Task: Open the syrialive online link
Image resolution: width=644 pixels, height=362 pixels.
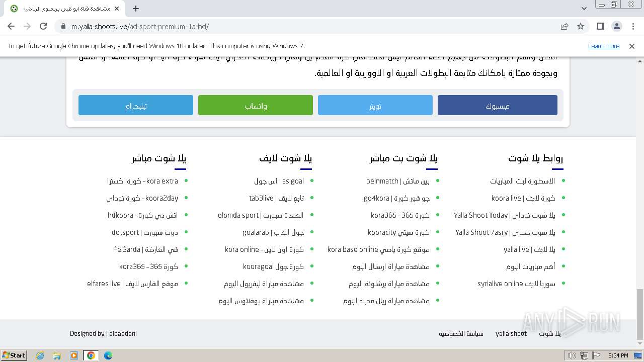Action: (x=516, y=284)
